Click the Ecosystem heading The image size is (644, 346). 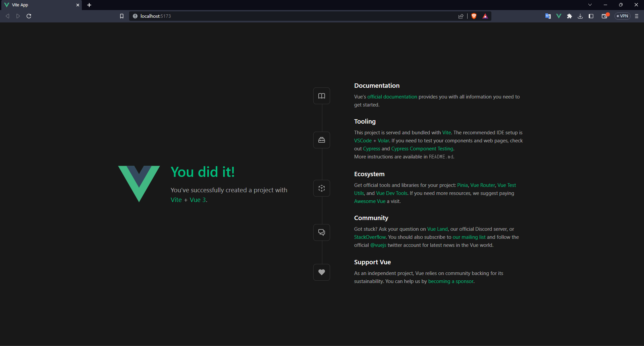click(369, 174)
